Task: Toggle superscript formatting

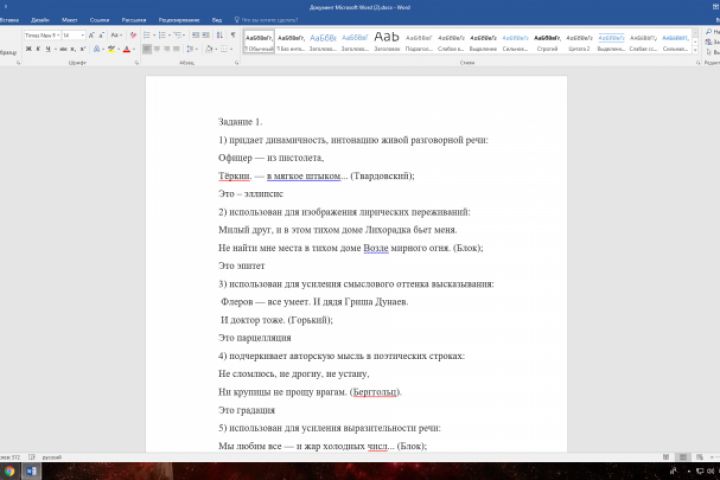Action: coord(83,49)
